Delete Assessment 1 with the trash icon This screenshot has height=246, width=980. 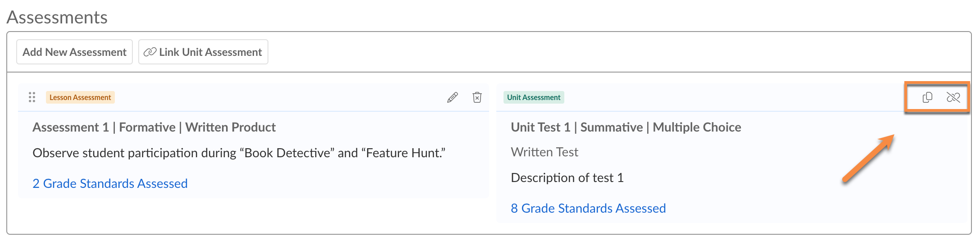(477, 97)
